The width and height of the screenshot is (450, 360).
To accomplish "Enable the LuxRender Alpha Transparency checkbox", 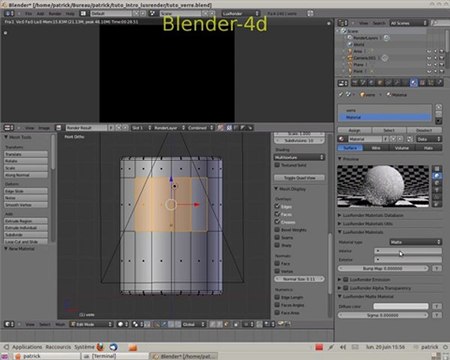I will point(346,288).
